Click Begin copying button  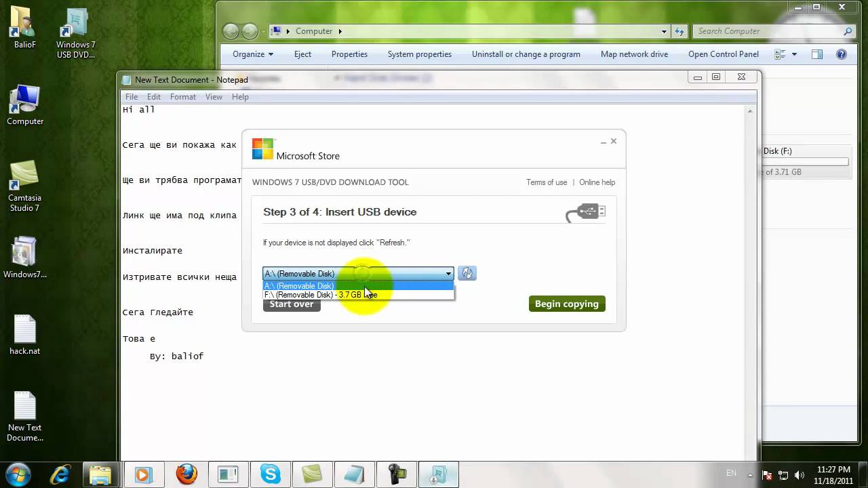pos(567,304)
